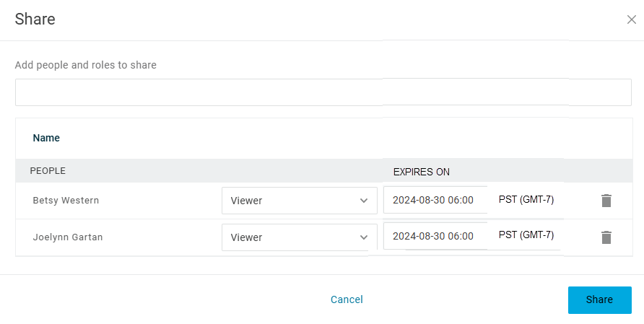Edit Joelynn Gartan's 2024-08-30 06:00 expiry field
Viewport: 644px width, 324px height.
(x=433, y=236)
